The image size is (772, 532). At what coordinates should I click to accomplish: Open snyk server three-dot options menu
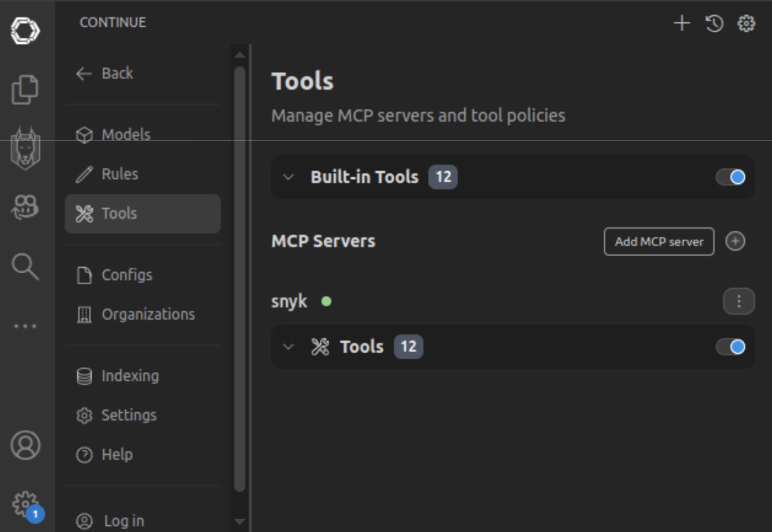[739, 301]
